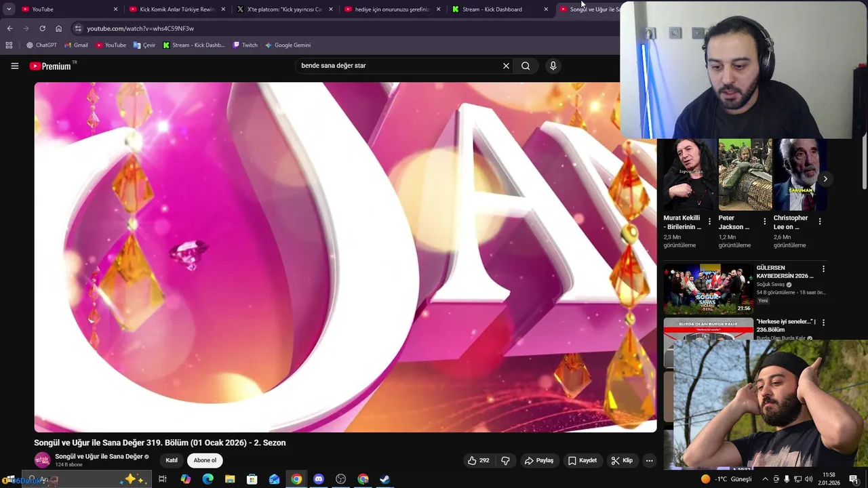
Task: Open the ChatGPT bookmark
Action: coord(41,45)
